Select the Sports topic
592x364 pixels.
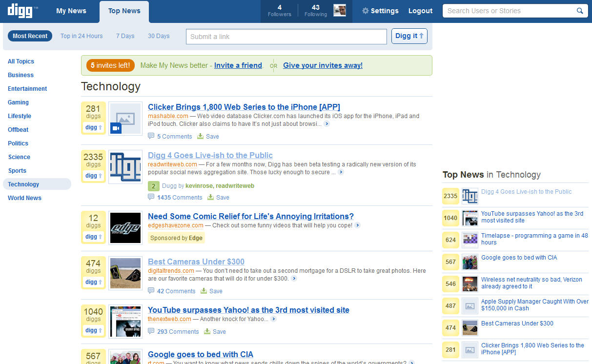point(17,171)
